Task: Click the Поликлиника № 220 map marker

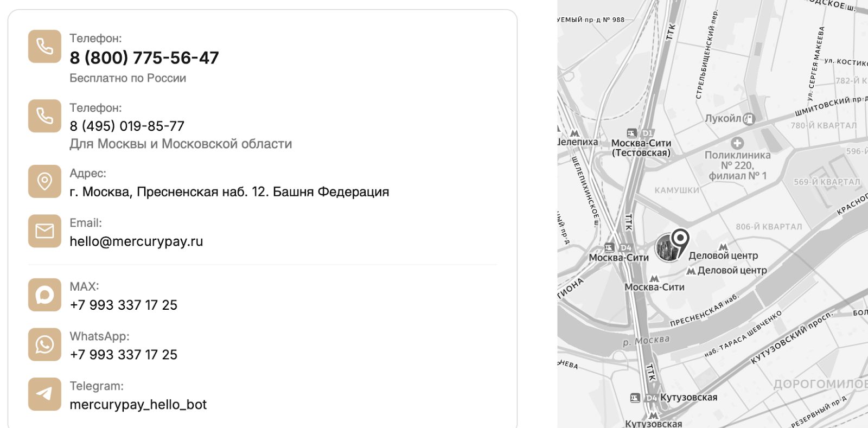Action: [737, 144]
